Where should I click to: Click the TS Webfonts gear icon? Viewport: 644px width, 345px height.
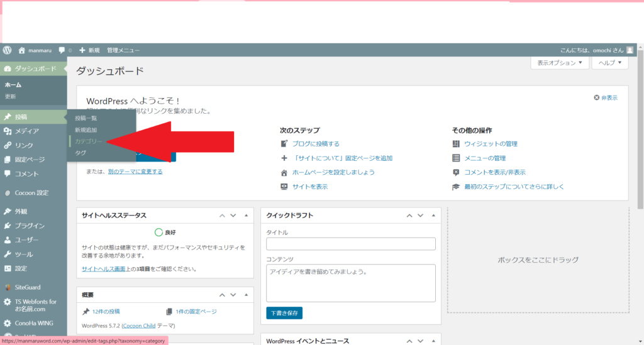(x=8, y=302)
